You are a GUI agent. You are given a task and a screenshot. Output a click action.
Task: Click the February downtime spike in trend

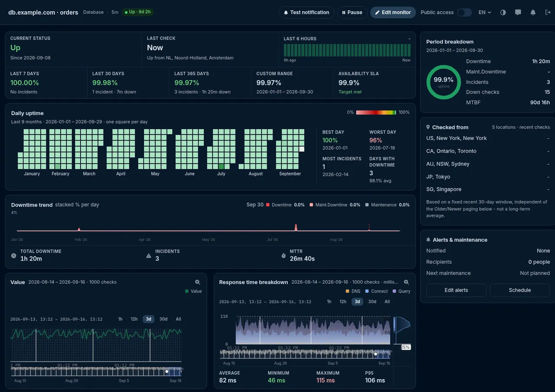coord(79,229)
